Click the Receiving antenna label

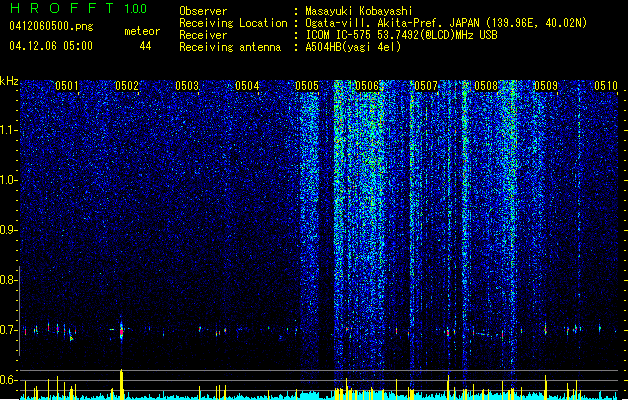(x=230, y=47)
